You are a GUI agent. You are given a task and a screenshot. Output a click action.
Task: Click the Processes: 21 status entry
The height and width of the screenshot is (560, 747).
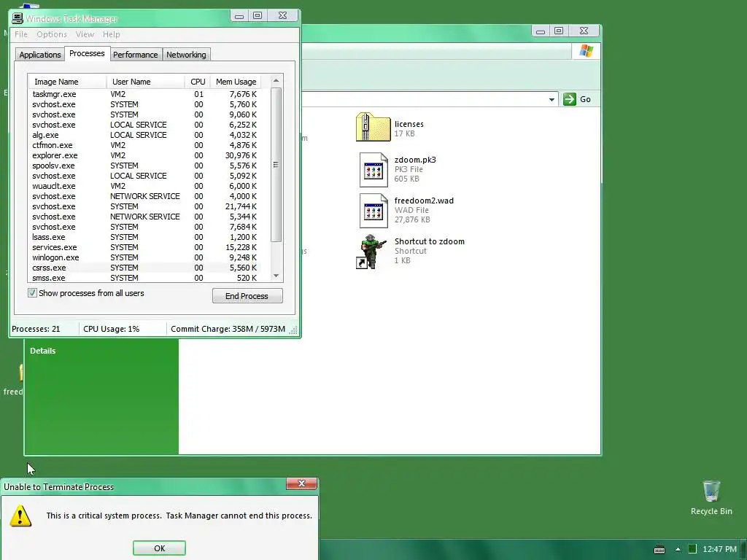click(x=36, y=329)
